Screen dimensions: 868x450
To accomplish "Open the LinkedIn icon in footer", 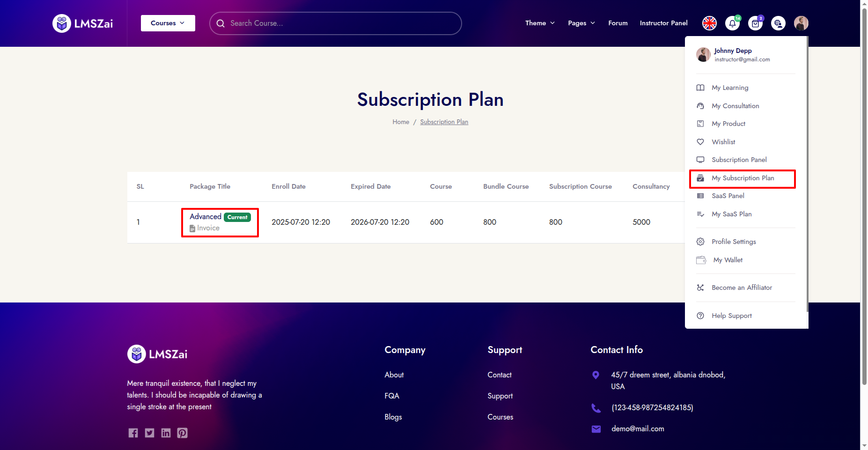I will pyautogui.click(x=166, y=433).
